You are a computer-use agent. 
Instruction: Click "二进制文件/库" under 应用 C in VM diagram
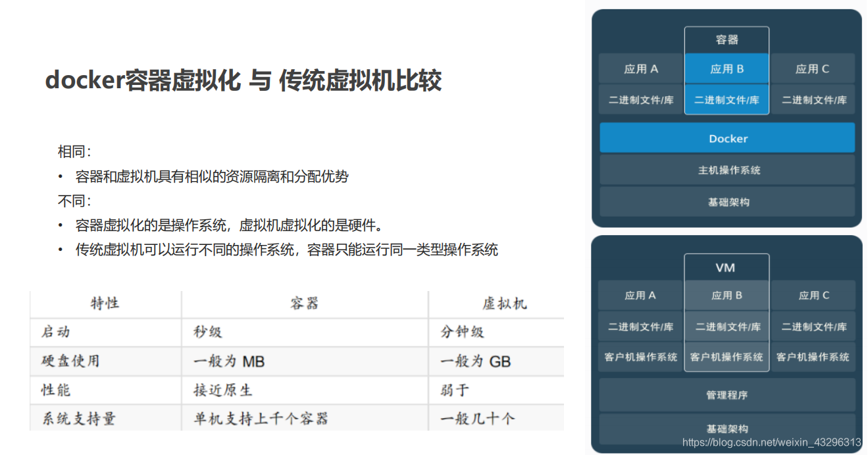tap(812, 326)
